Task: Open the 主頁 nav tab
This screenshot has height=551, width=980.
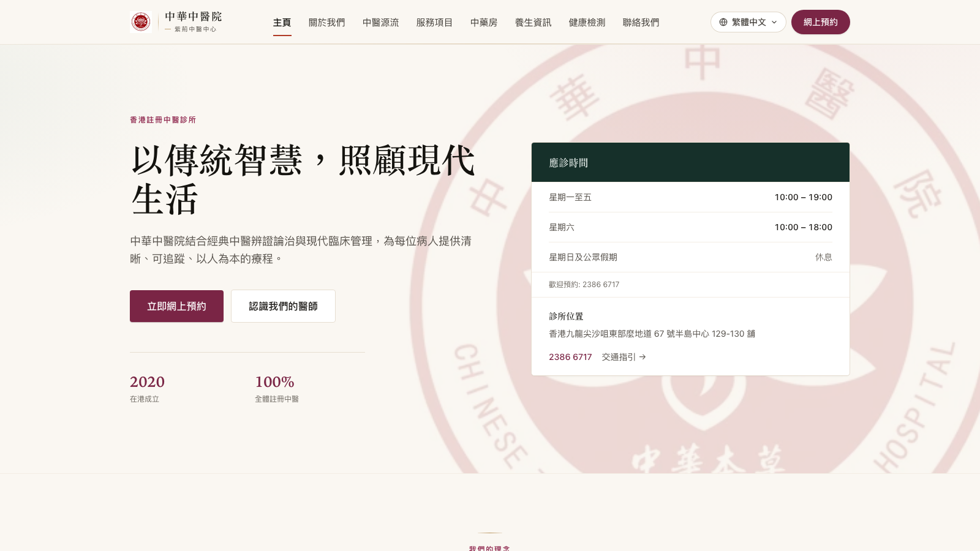Action: [282, 23]
